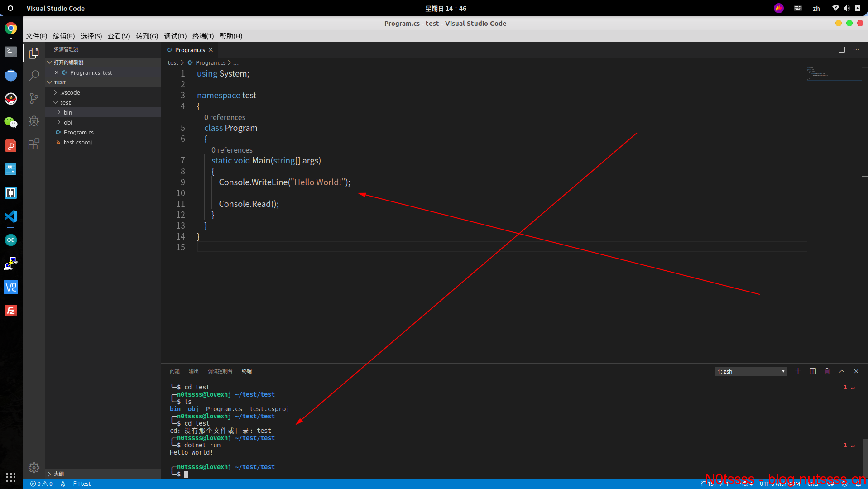This screenshot has height=489, width=868.
Task: Collapse the test folder in explorer
Action: click(103, 102)
